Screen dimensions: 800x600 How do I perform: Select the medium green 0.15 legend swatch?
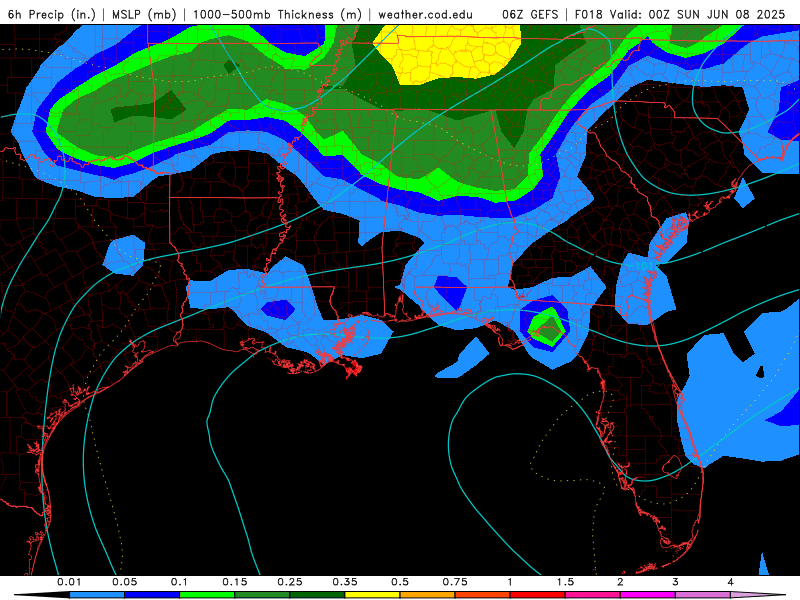tap(262, 595)
